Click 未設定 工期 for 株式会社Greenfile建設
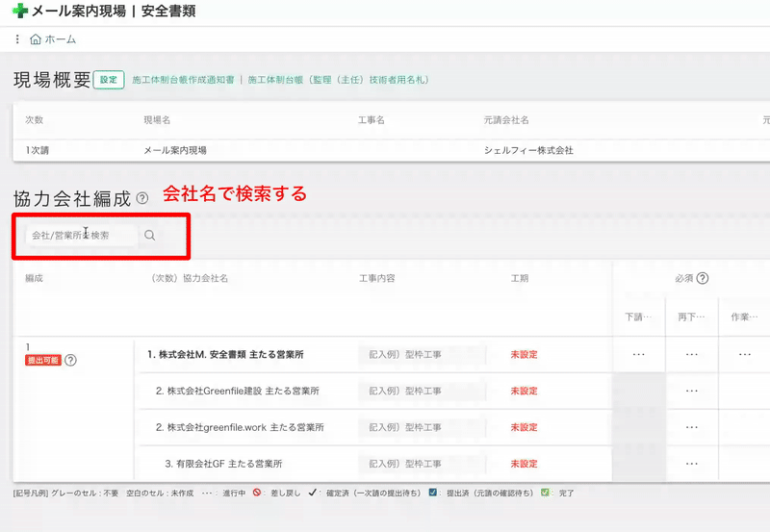Viewport: 770px width, 532px height. coord(524,391)
